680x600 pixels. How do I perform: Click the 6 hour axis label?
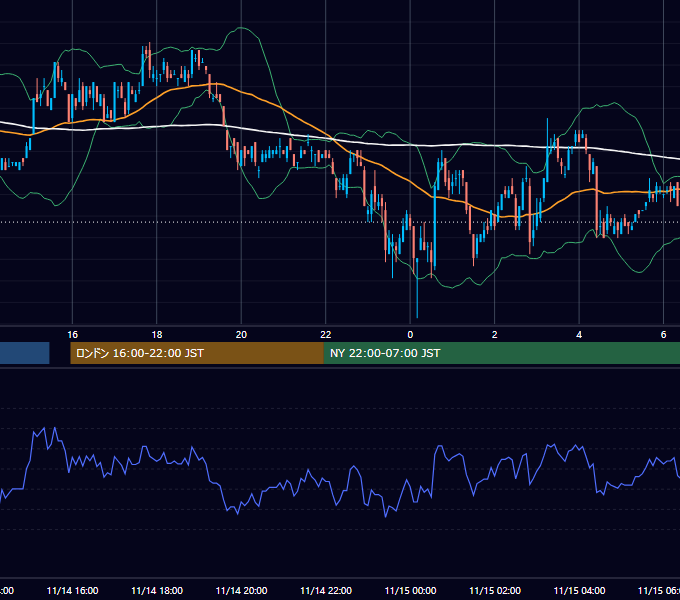(663, 335)
